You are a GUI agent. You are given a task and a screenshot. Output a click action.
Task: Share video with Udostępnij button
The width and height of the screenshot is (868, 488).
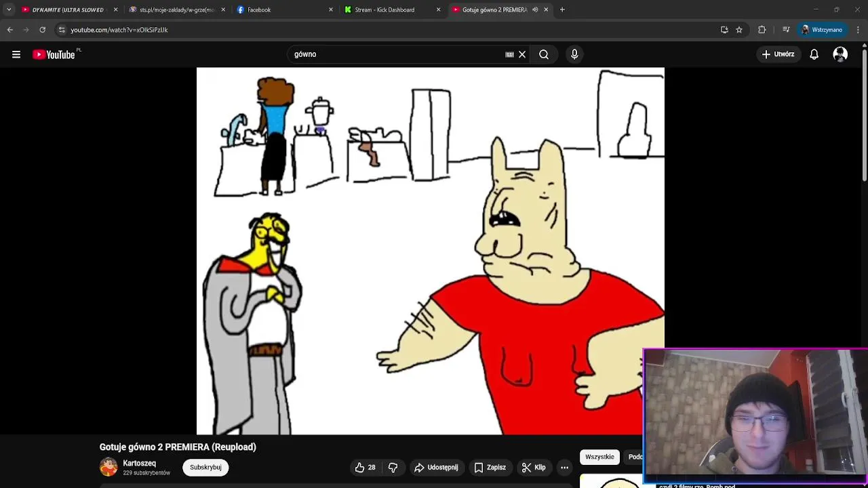tap(436, 467)
